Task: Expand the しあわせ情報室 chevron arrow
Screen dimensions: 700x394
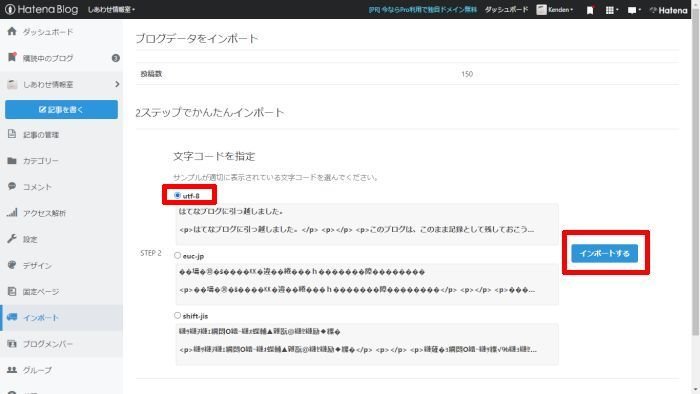Action: click(x=117, y=84)
